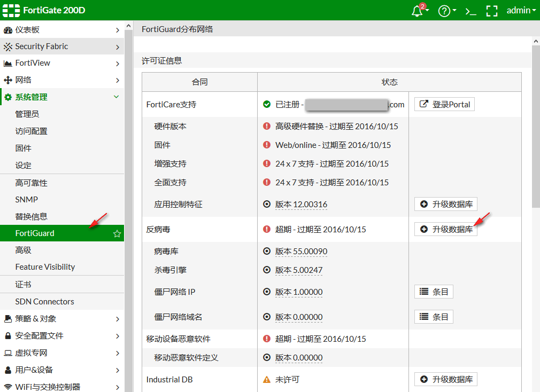540x392 pixels.
Task: Toggle full screen mode icon
Action: (x=492, y=11)
